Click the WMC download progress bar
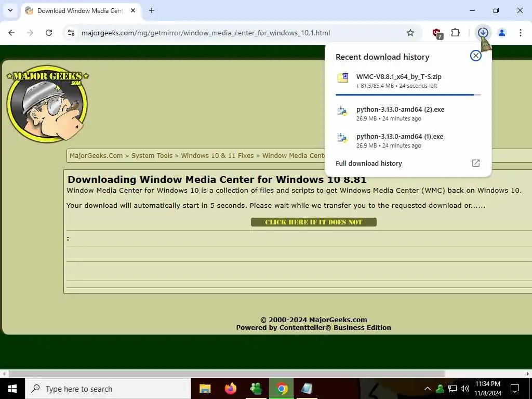This screenshot has height=399, width=532. pyautogui.click(x=408, y=95)
